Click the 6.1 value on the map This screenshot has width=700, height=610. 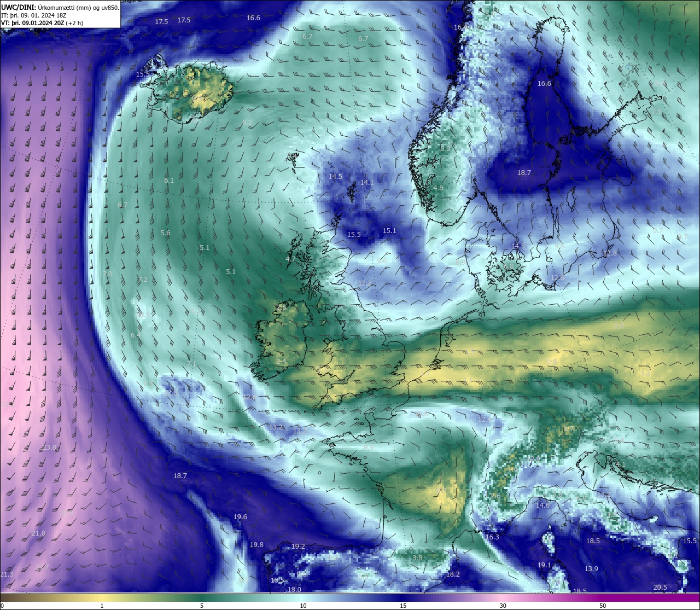tap(169, 180)
